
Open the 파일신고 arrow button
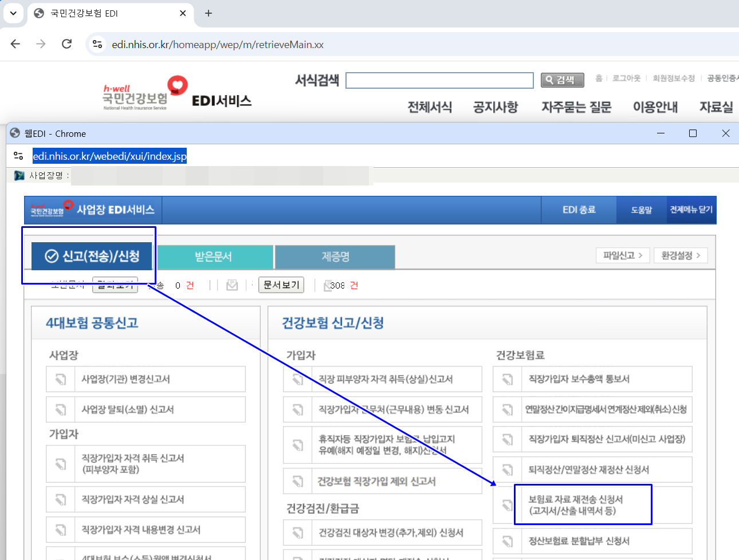pyautogui.click(x=623, y=255)
